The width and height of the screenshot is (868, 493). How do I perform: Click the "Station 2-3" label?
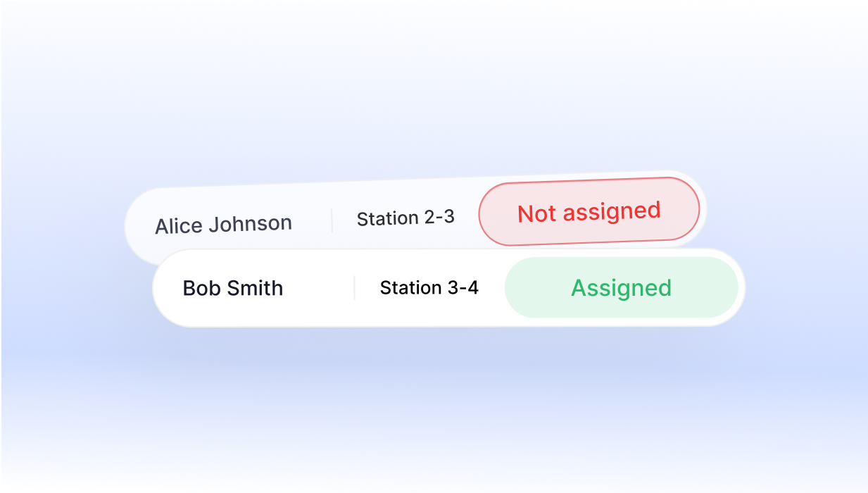pos(405,218)
